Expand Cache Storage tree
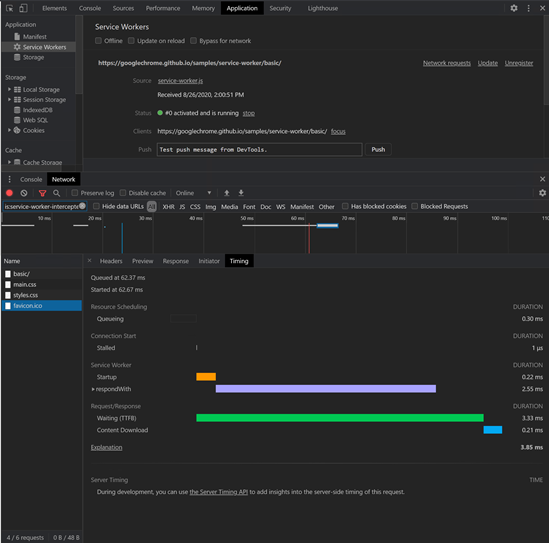The image size is (549, 543). point(9,162)
